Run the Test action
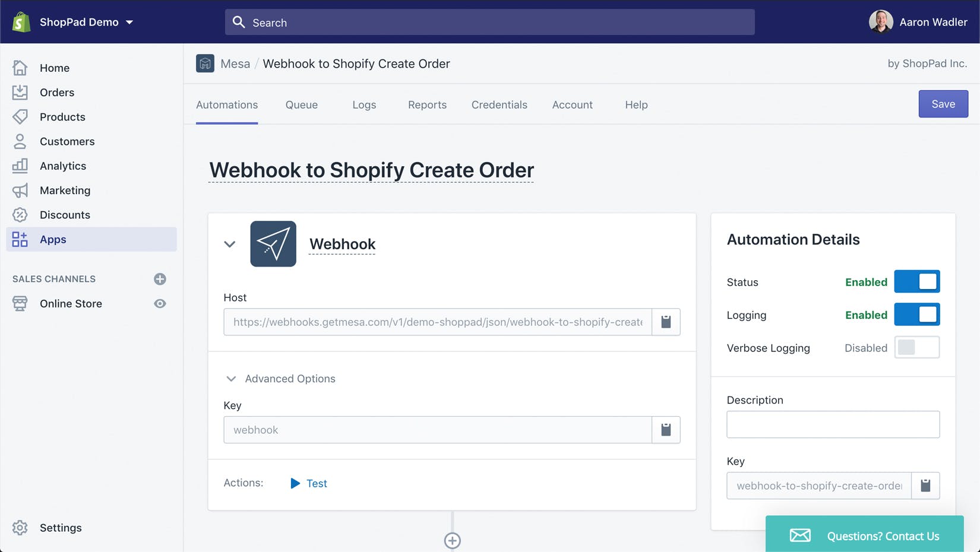The width and height of the screenshot is (980, 552). [x=309, y=483]
